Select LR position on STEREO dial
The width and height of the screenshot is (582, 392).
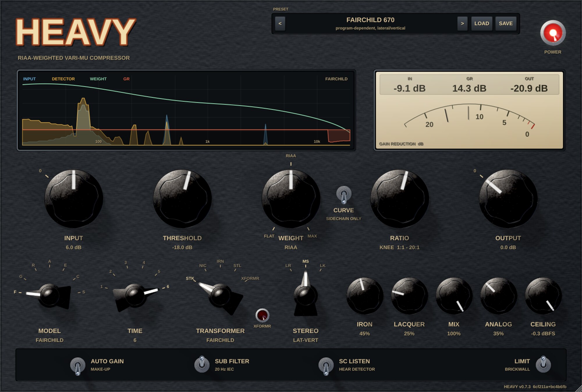pos(288,266)
